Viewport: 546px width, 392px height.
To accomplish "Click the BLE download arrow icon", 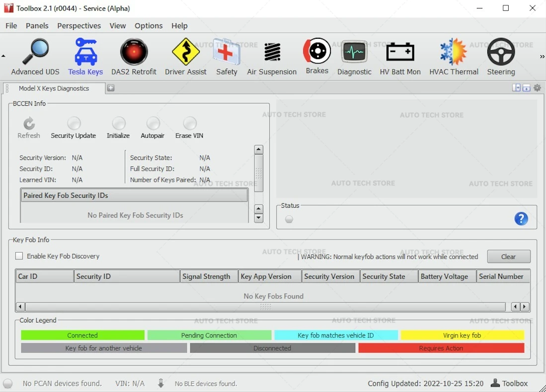I will 160,383.
